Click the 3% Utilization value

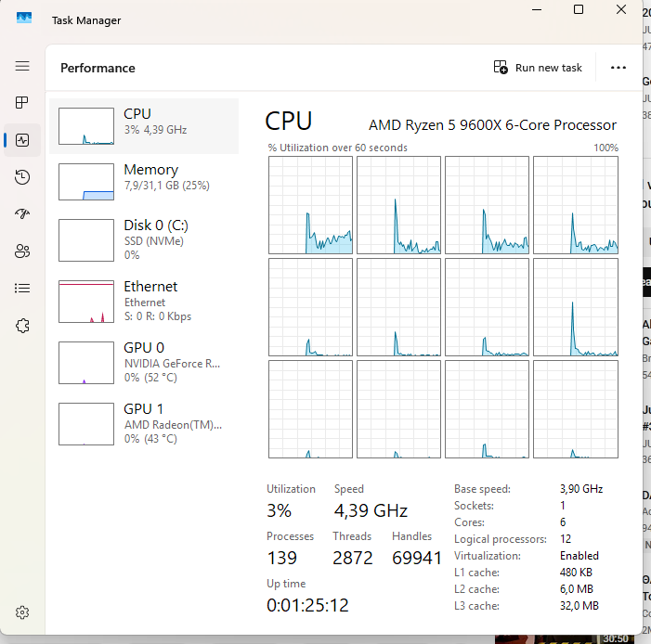279,510
